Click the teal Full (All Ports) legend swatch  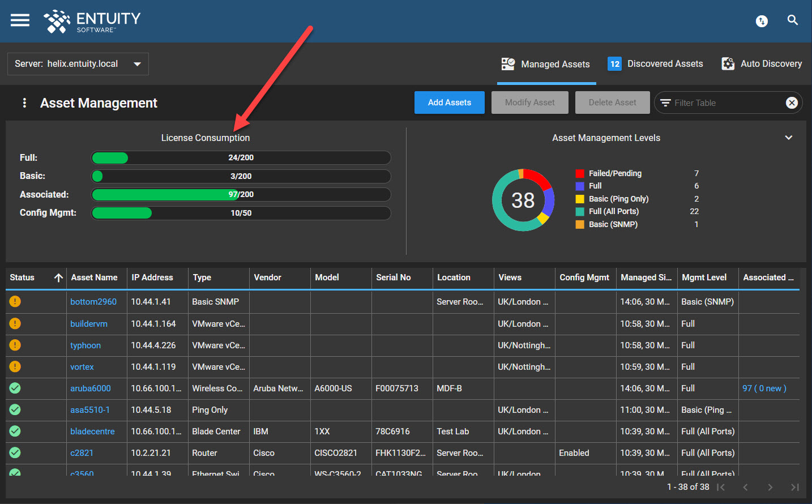tap(580, 212)
